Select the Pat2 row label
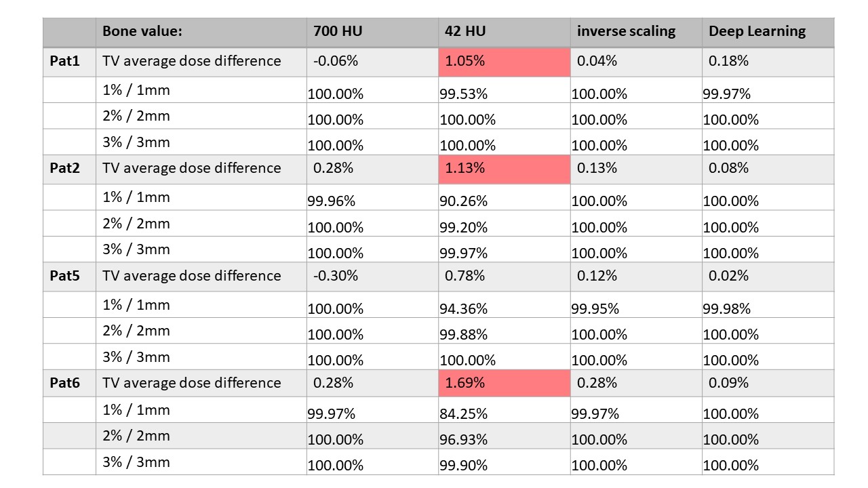The image size is (868, 488). click(64, 168)
